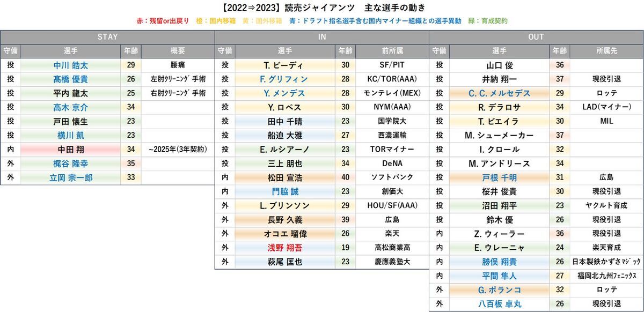Click the 所属先 column header
644x312 pixels.
[x=606, y=51]
